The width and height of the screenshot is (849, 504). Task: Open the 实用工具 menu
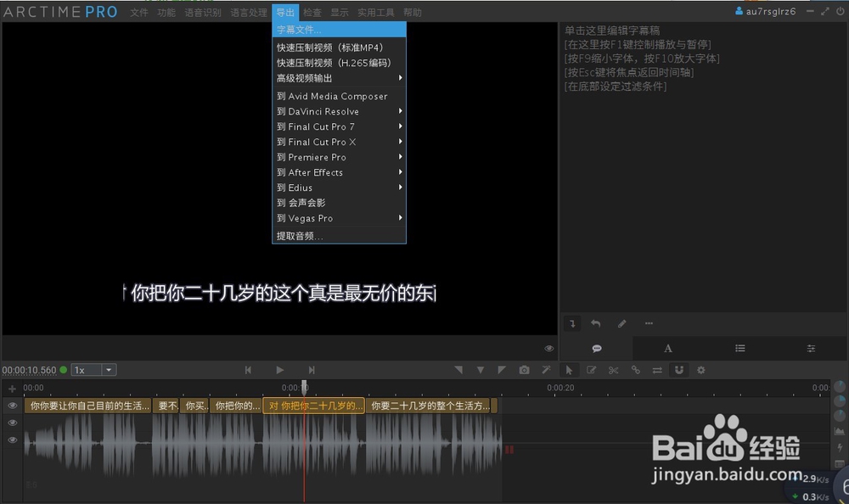[x=376, y=12]
